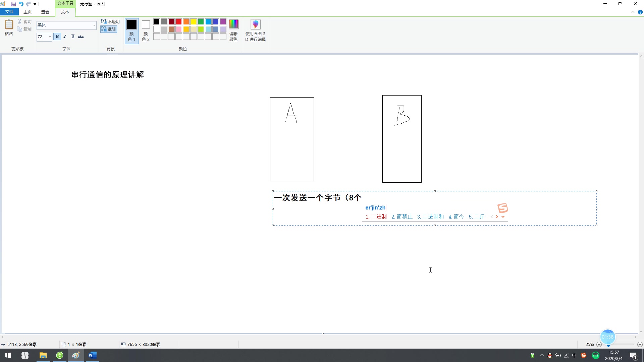Open Edit with Paint 3D
Screen dimensions: 644x362
tap(255, 31)
